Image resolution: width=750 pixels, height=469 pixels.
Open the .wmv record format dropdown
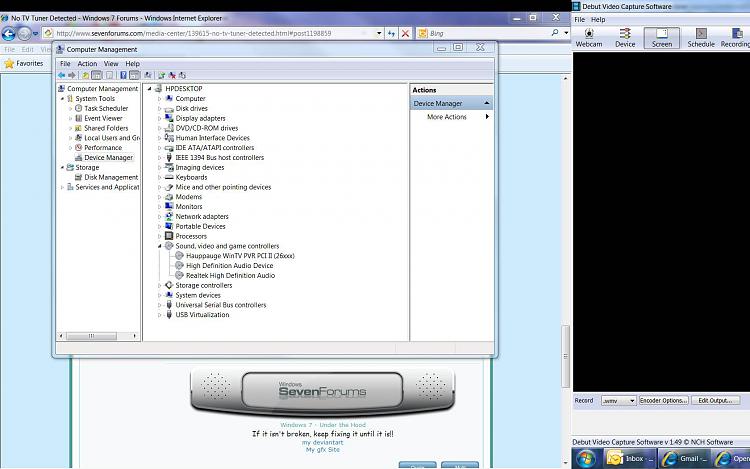(632, 401)
